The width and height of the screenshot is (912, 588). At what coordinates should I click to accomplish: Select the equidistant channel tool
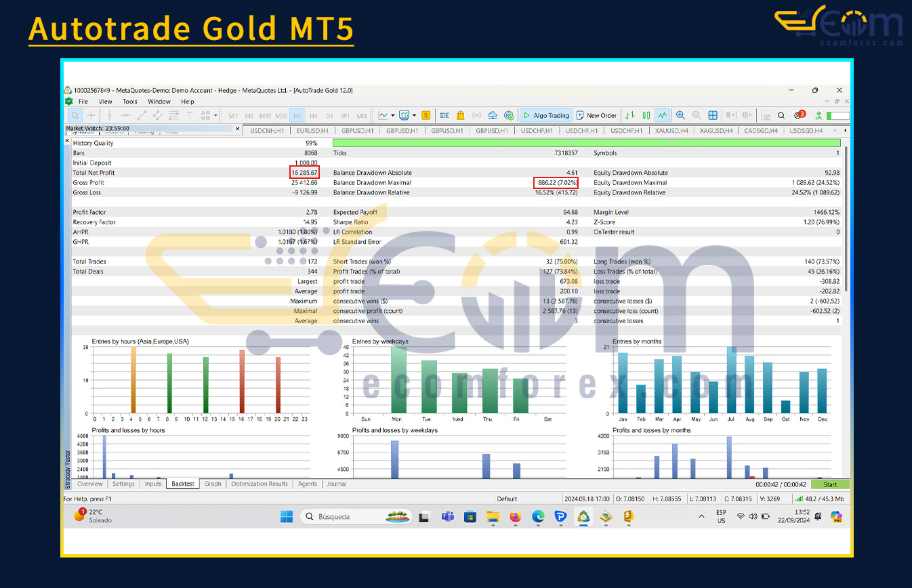(157, 115)
